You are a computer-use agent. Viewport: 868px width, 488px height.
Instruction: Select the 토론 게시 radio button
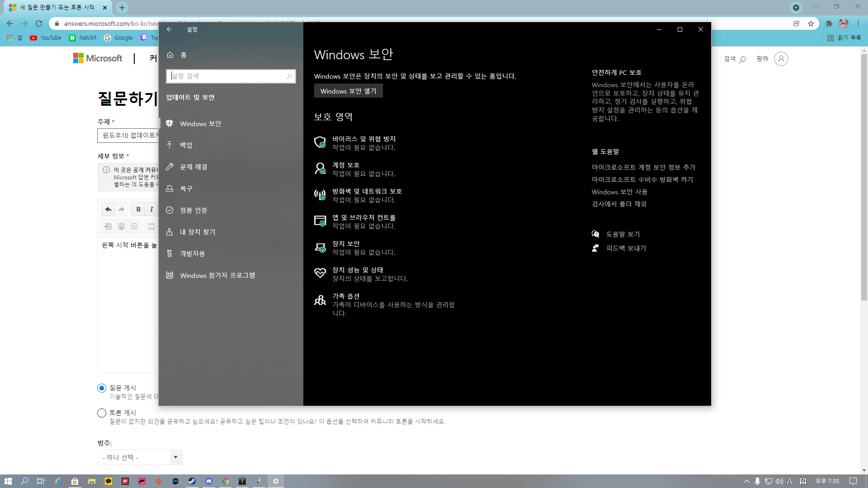[x=102, y=413]
